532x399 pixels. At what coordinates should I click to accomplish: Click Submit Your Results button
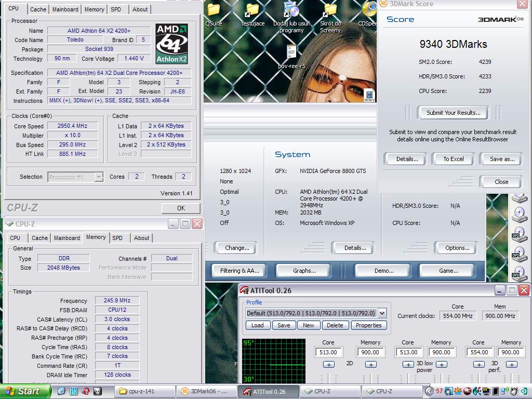pos(453,113)
